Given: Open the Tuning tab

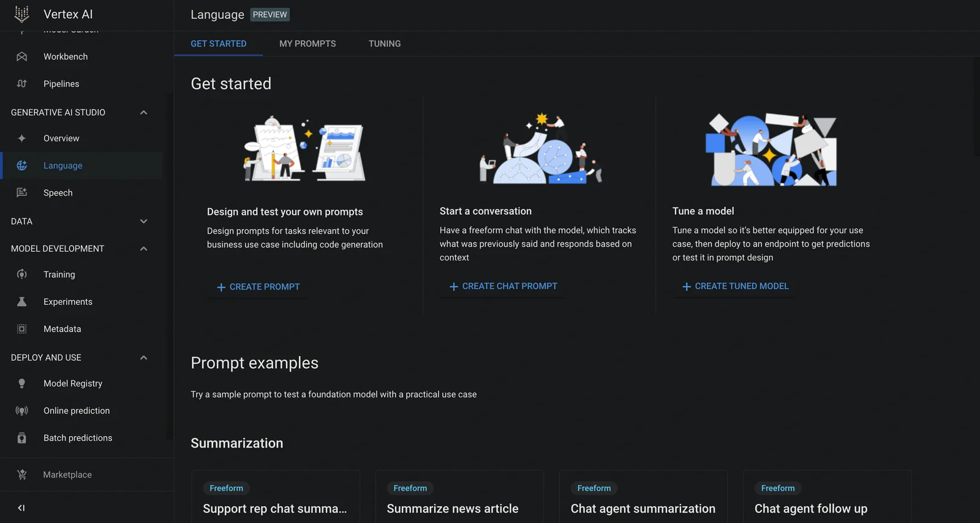Looking at the screenshot, I should tap(385, 43).
